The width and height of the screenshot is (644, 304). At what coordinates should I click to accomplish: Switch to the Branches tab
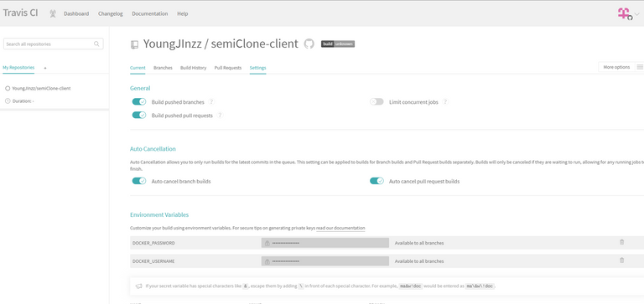coord(163,68)
